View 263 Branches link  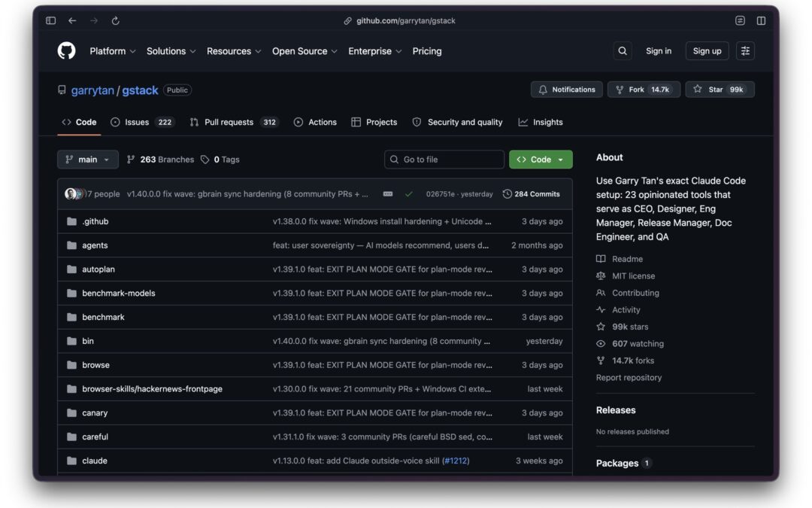coord(161,160)
